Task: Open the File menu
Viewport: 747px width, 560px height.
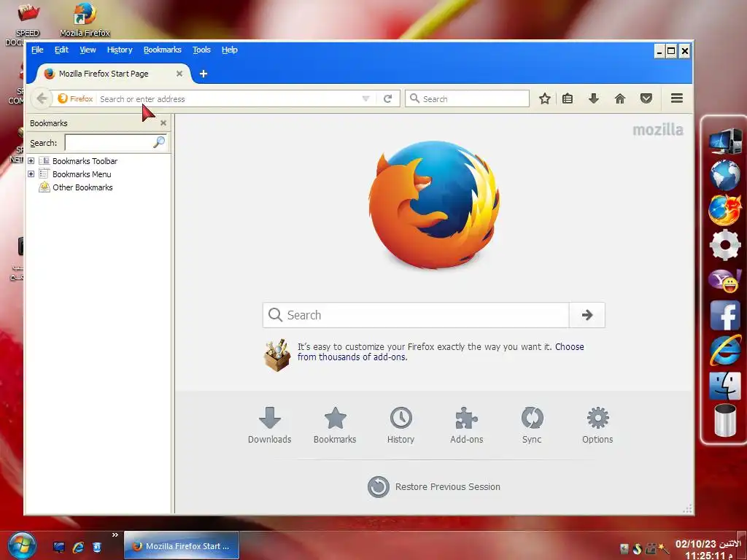Action: 37,50
